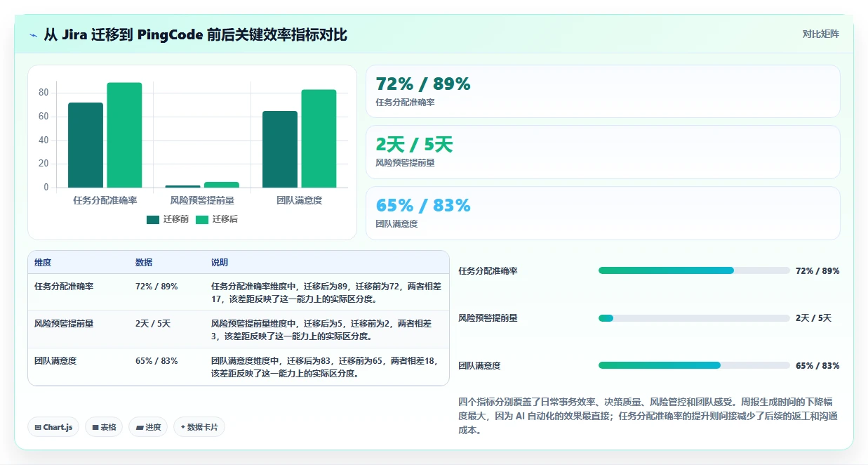Click the explanation text for 团队满意度 row

pos(326,367)
